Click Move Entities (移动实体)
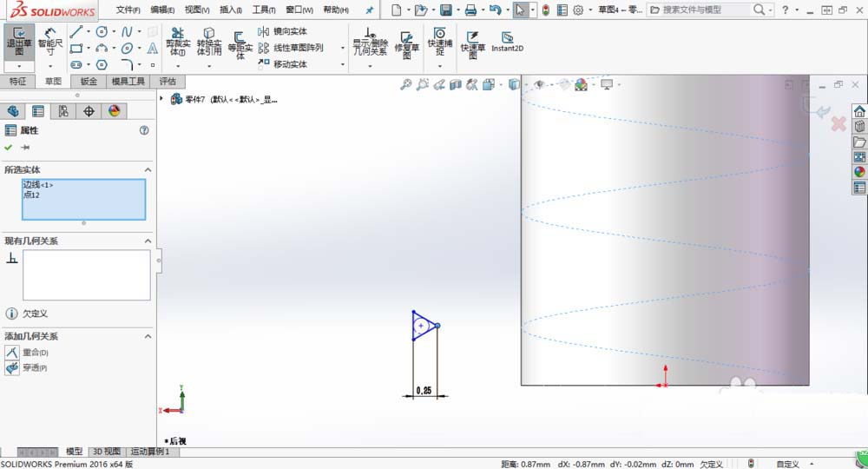Image resolution: width=868 pixels, height=469 pixels. 282,64
